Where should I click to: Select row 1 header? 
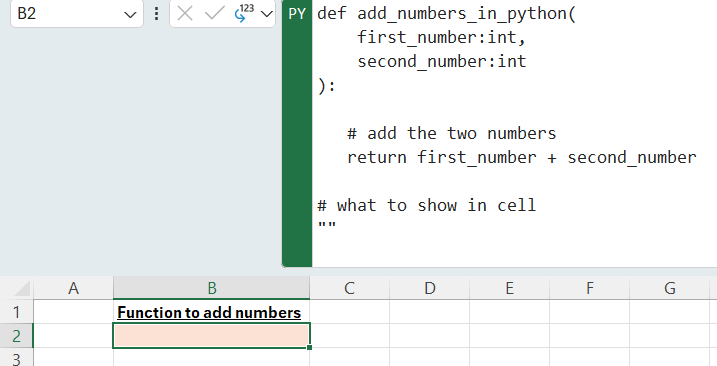click(x=16, y=312)
